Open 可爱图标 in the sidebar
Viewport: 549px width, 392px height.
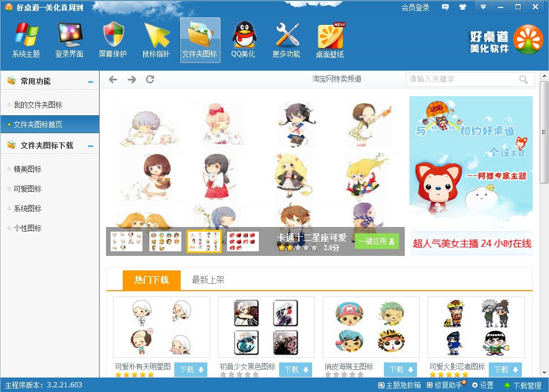[x=28, y=189]
